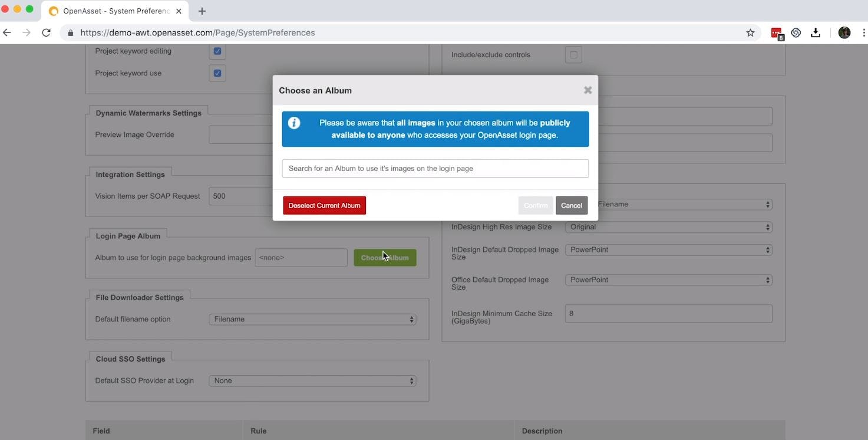Click the site lock icon in the address bar

pos(71,32)
